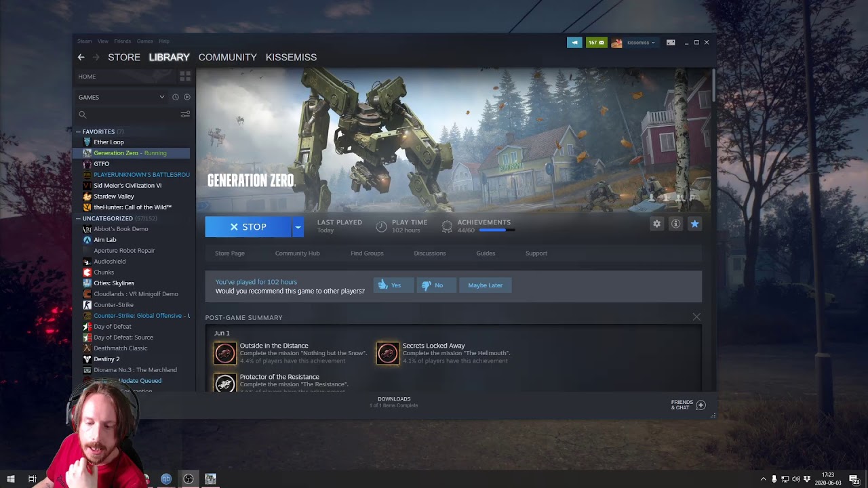Open the KISSEMISS profile tab
868x488 pixels.
(291, 57)
